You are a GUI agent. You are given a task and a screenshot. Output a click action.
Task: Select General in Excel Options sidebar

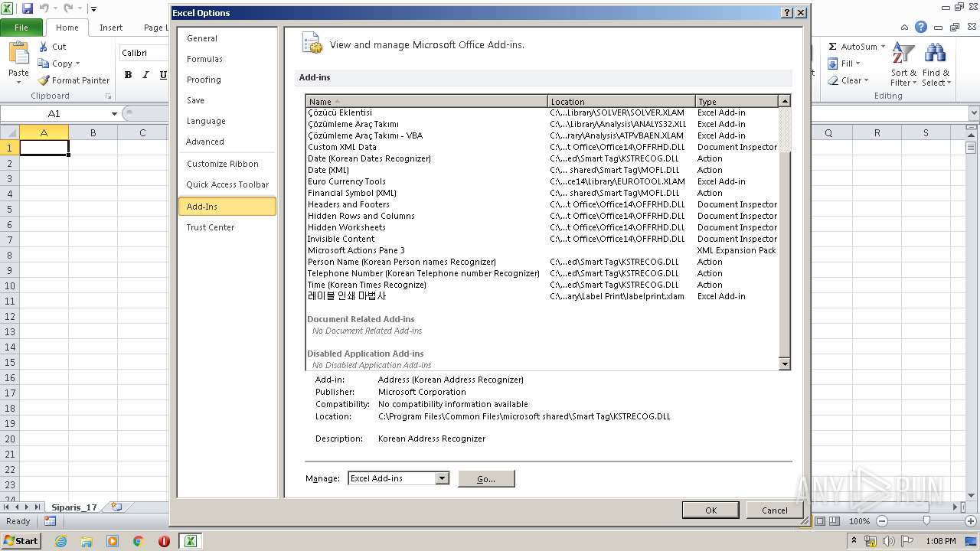click(x=227, y=38)
